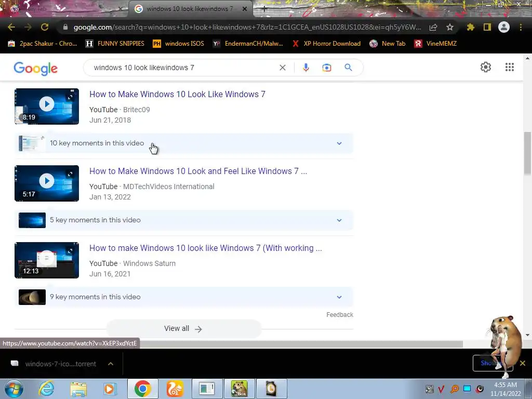This screenshot has width=532, height=399.
Task: Open the Box squirrel taskbar app
Action: point(240,389)
